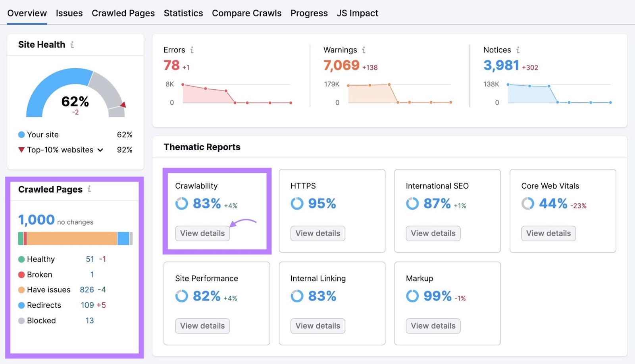The image size is (635, 364).
Task: Click the Errors info icon
Action: [192, 50]
